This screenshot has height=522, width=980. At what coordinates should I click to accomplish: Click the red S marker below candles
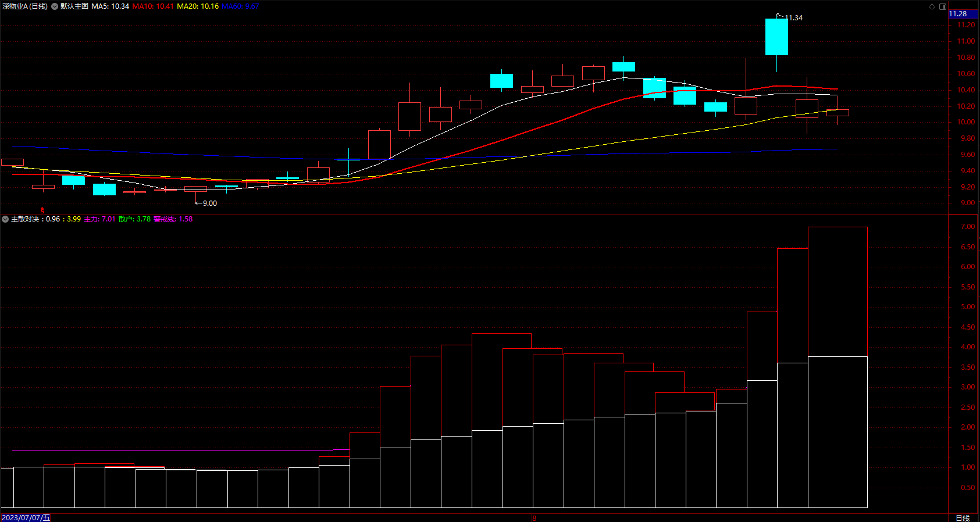[42, 210]
